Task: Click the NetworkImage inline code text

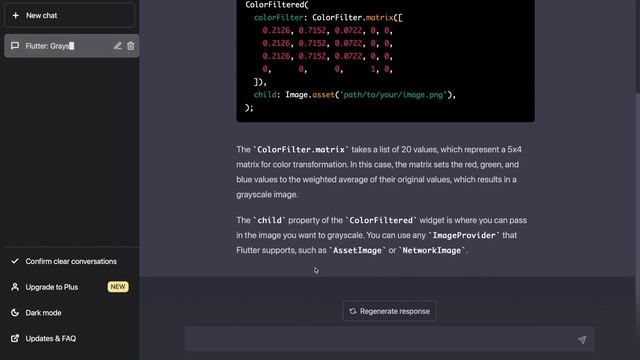Action: [x=431, y=251]
